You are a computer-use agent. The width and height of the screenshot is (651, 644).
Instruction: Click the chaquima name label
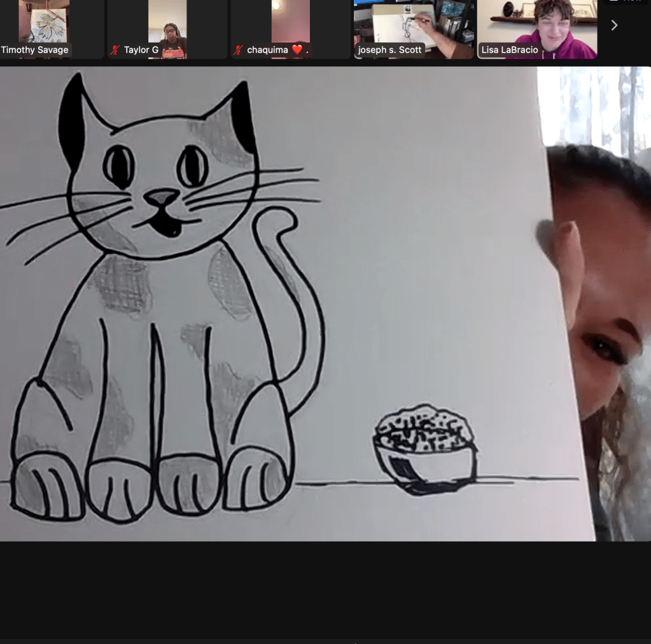(267, 50)
